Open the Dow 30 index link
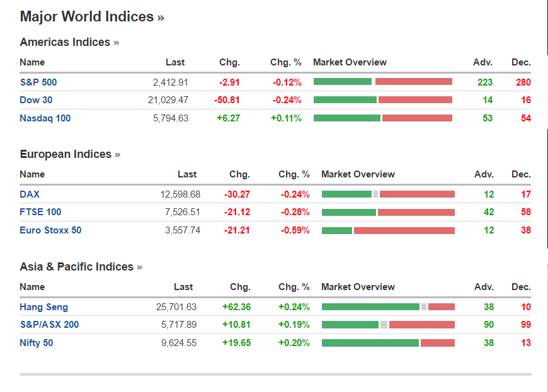This screenshot has width=548, height=392. [37, 100]
